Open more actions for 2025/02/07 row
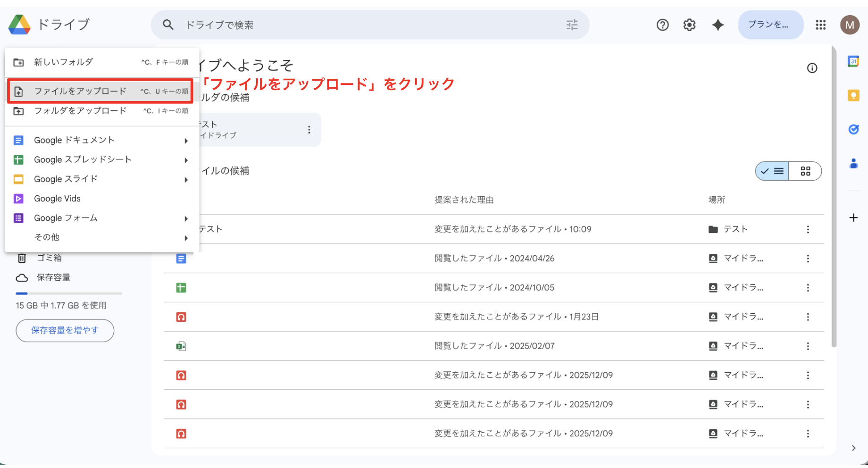This screenshot has height=468, width=868. coord(808,346)
